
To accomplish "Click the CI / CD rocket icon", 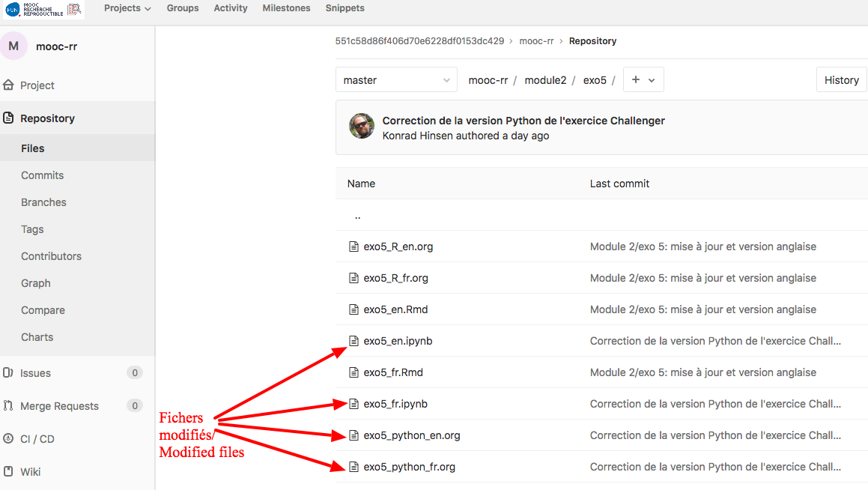I will tap(9, 439).
